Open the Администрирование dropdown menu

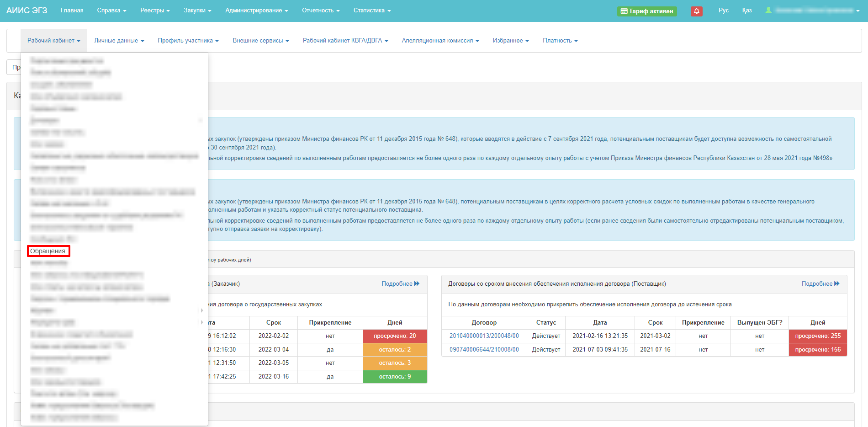pos(256,11)
